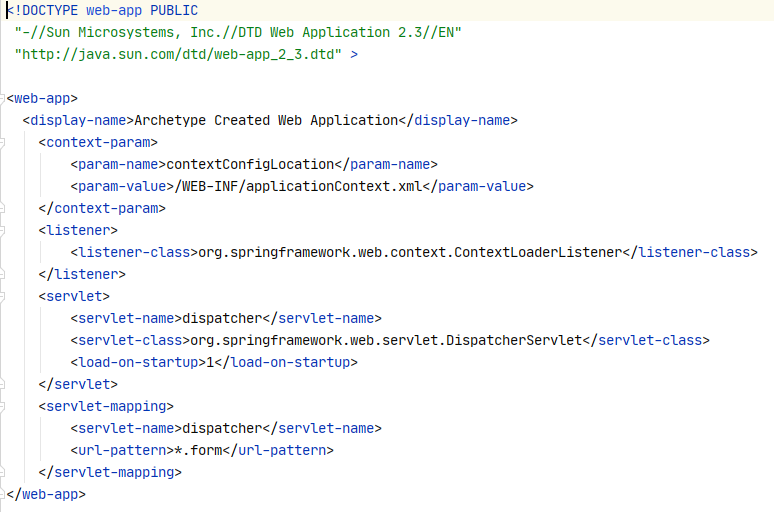
Task: Click the DispatcherServlet class reference
Action: [x=386, y=340]
